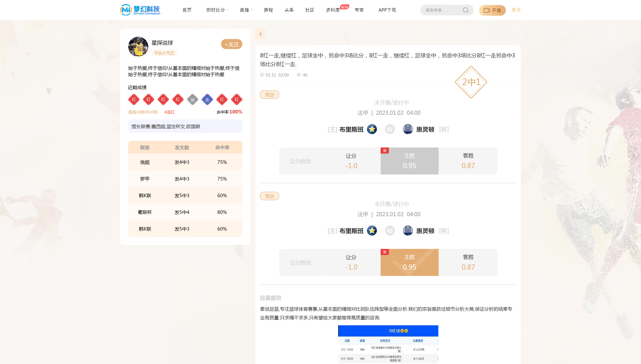
Task: Open the 资料库 nav item
Action: (333, 10)
